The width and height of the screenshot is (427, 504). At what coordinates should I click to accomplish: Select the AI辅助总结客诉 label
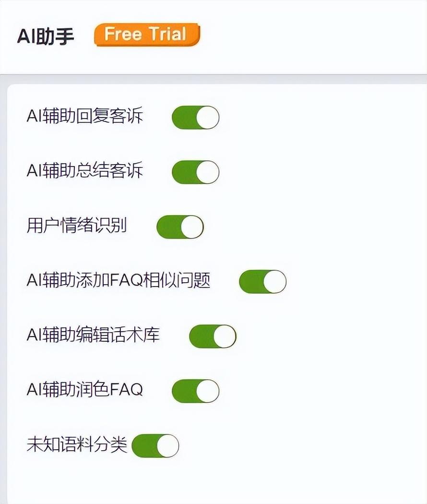[x=85, y=171]
